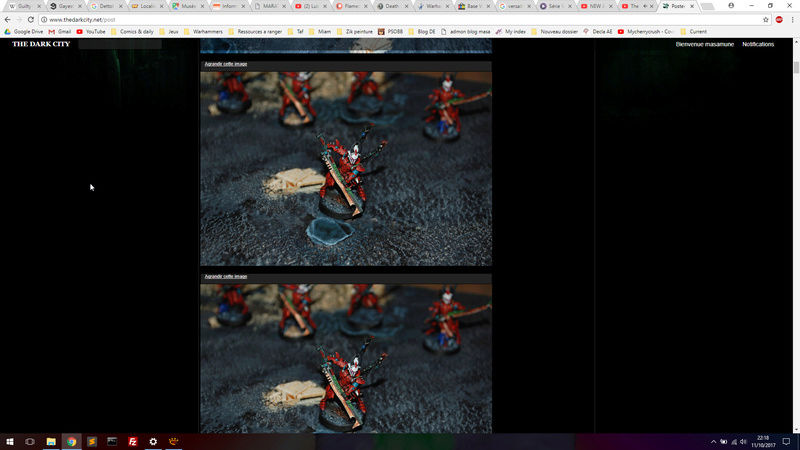The height and width of the screenshot is (450, 800).
Task: Open XnView app in the taskbar
Action: 173,441
